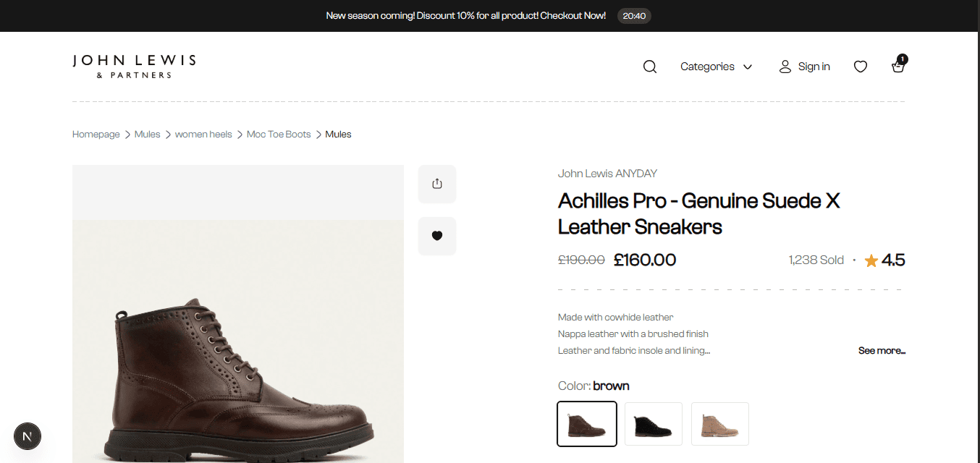Click the 'Color: brown' label
Screen dimensions: 980x463
[x=594, y=386]
